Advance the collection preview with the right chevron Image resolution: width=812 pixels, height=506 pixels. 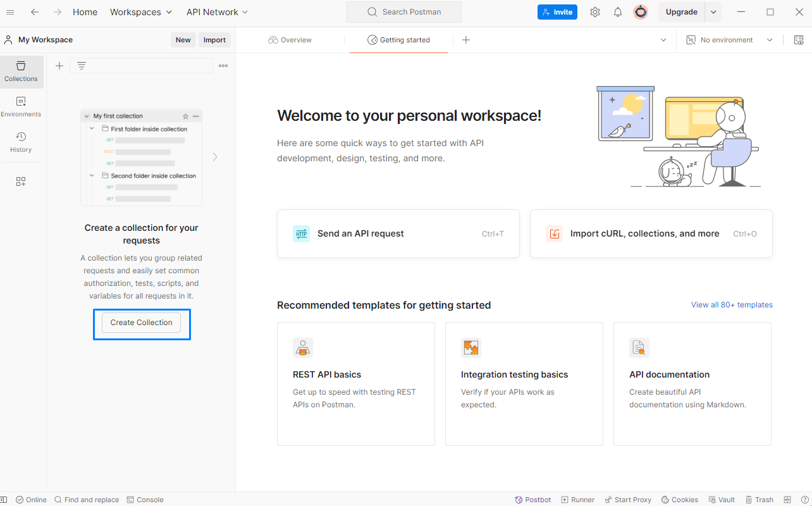coord(215,157)
